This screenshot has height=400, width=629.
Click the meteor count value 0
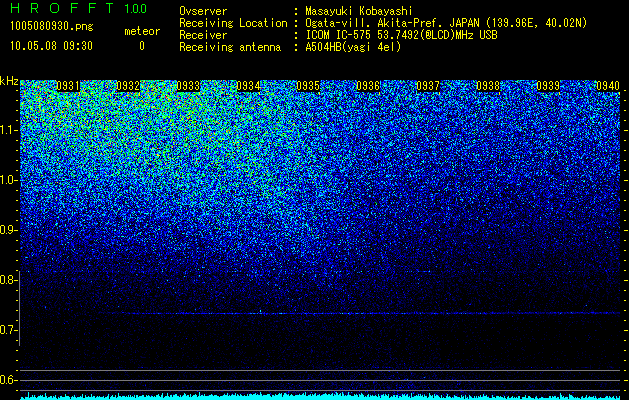pyautogui.click(x=142, y=46)
